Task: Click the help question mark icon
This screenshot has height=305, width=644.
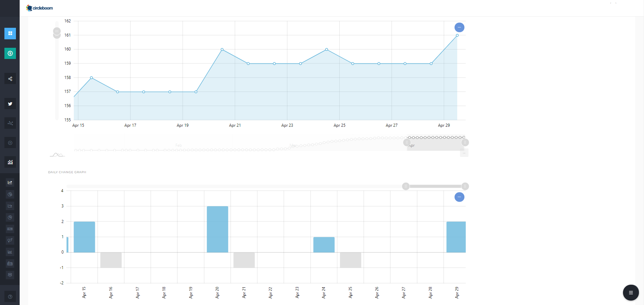Action: click(10, 297)
